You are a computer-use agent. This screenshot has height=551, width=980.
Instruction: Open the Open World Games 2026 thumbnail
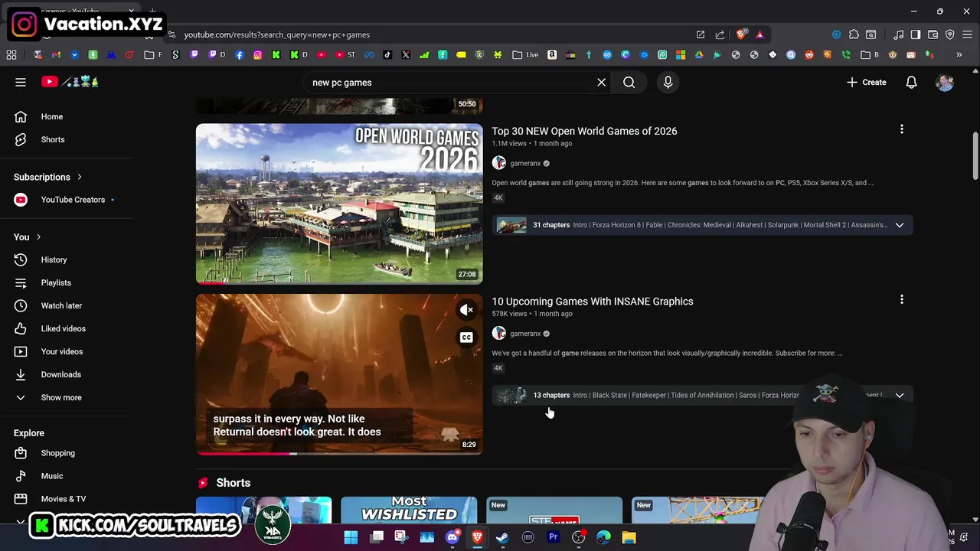coord(339,204)
